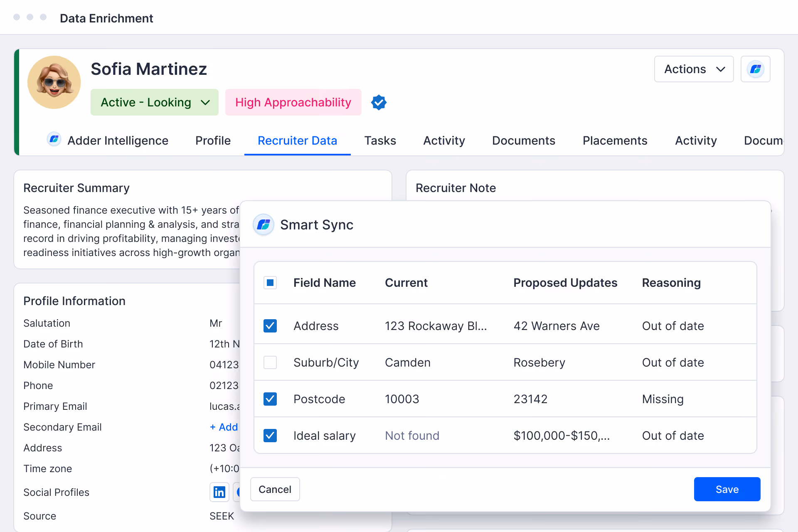Screen dimensions: 798x532
Task: Click the Adder Intelligence tab icon
Action: [54, 140]
